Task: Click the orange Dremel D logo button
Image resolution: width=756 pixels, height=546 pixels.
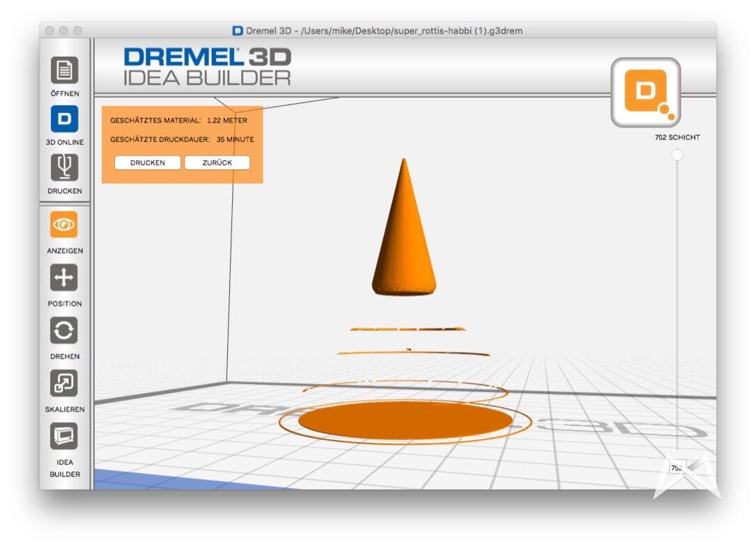Action: coord(646,92)
